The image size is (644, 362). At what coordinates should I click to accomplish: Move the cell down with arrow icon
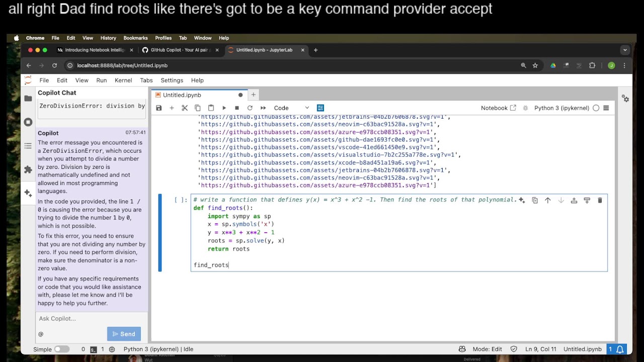coord(561,200)
